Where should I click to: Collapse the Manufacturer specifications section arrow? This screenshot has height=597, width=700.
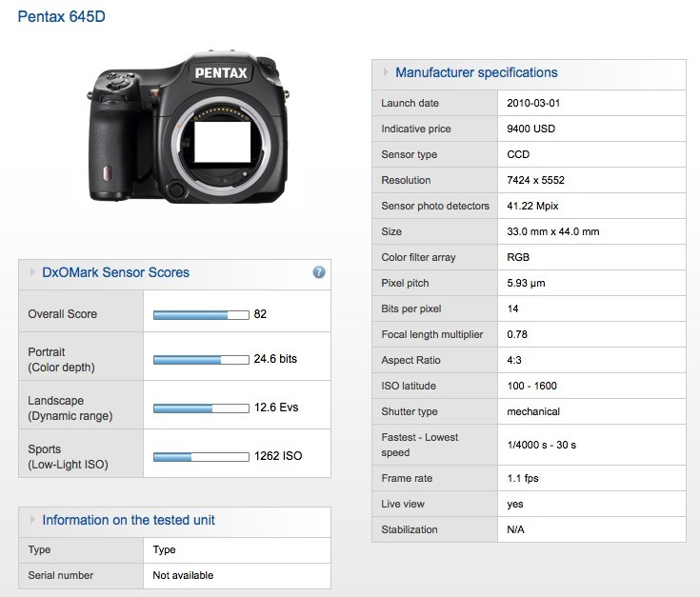pyautogui.click(x=386, y=71)
